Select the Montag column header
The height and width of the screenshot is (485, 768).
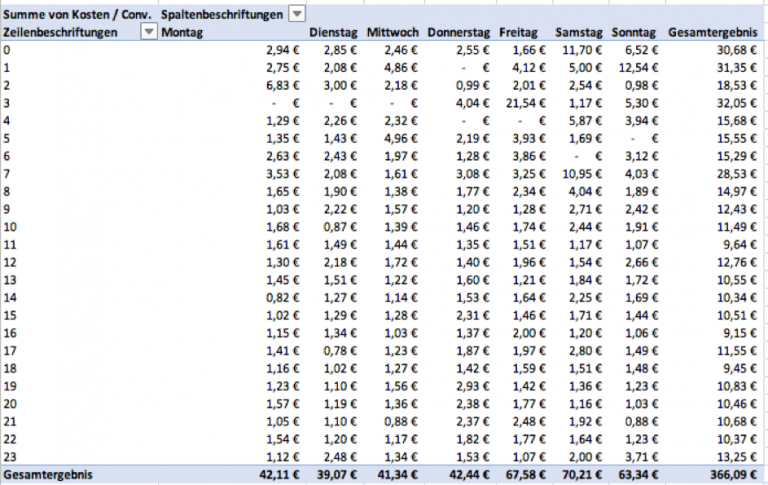point(182,32)
